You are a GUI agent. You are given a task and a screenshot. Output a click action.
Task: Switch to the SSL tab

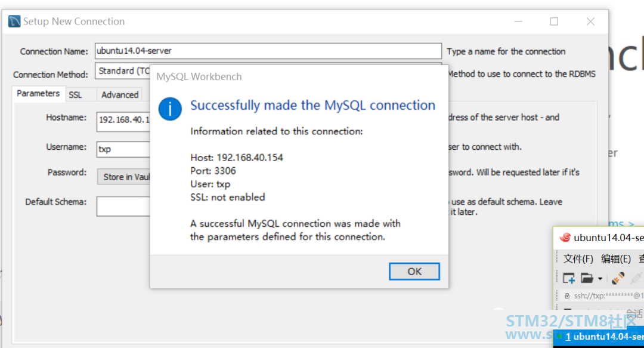point(75,94)
